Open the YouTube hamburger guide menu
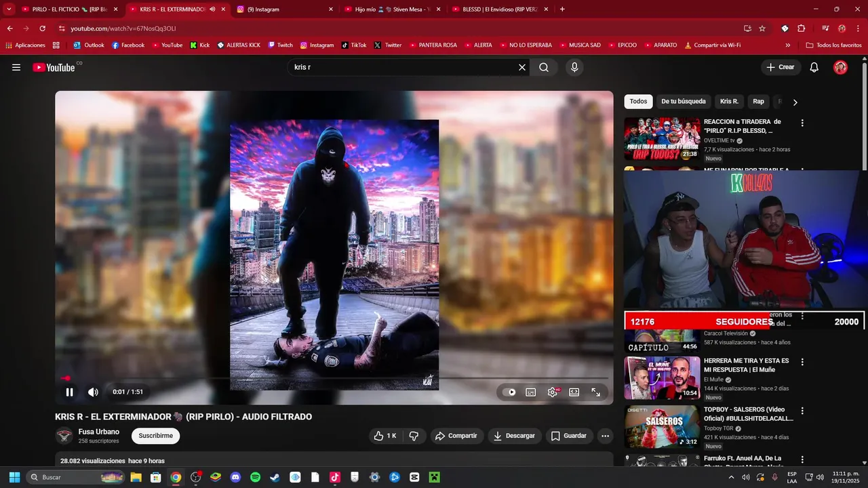The image size is (868, 488). (x=16, y=67)
